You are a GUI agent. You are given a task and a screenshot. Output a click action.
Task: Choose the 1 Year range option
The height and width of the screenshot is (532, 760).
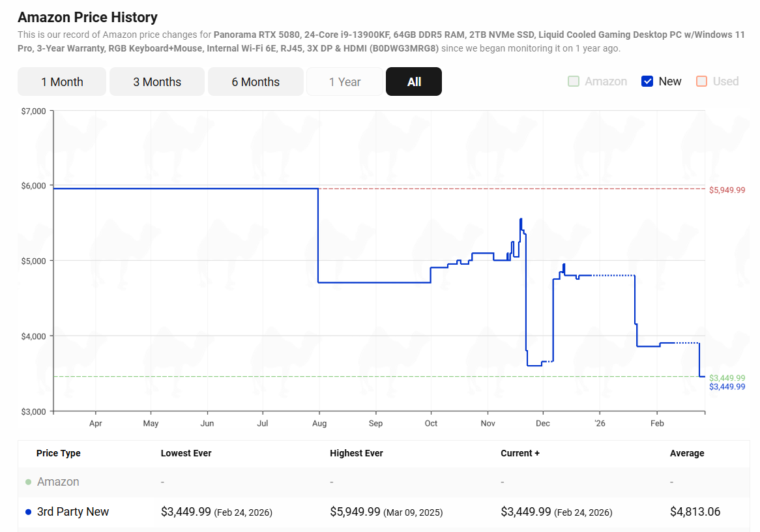click(x=345, y=81)
